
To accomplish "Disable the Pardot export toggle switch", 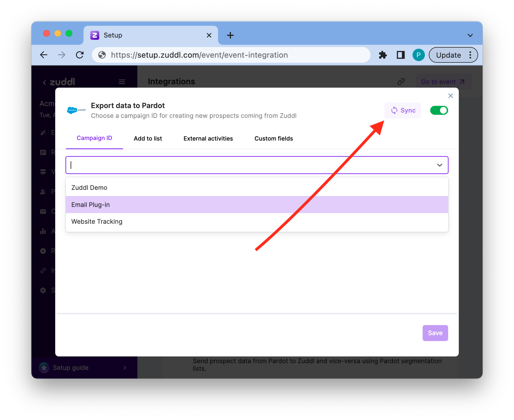I will (x=439, y=110).
